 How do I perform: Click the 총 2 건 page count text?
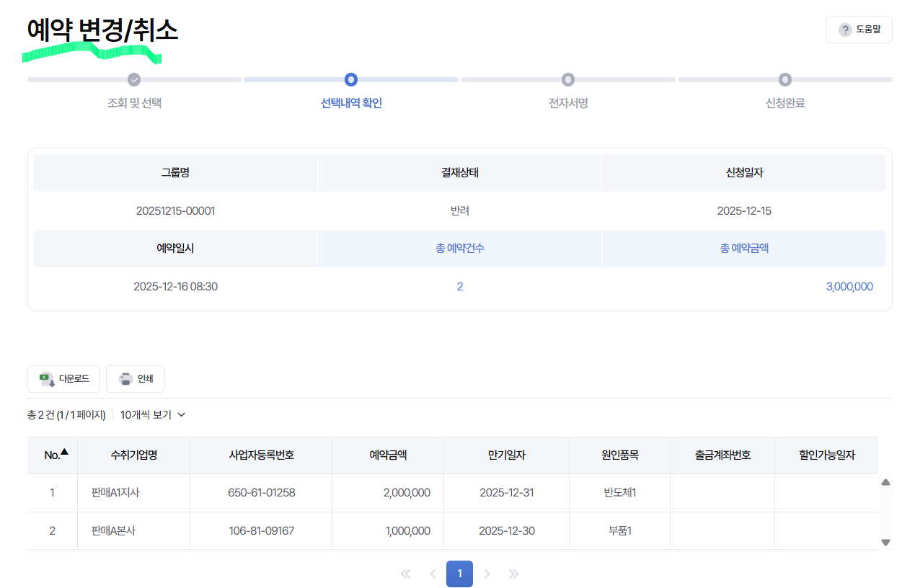point(66,415)
